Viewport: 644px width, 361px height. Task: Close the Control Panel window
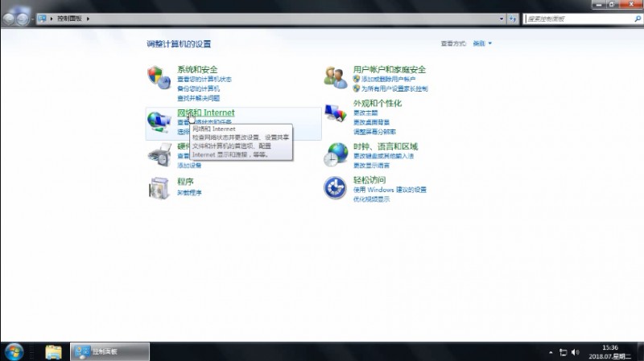click(631, 4)
